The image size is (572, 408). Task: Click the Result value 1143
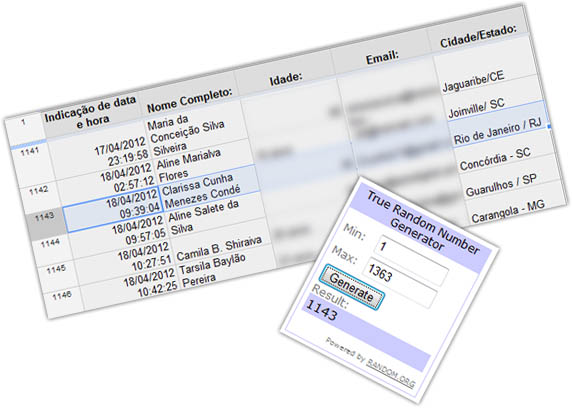322,310
